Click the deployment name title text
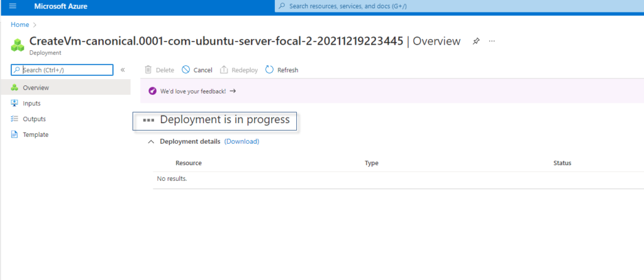This screenshot has width=644, height=280. click(216, 41)
